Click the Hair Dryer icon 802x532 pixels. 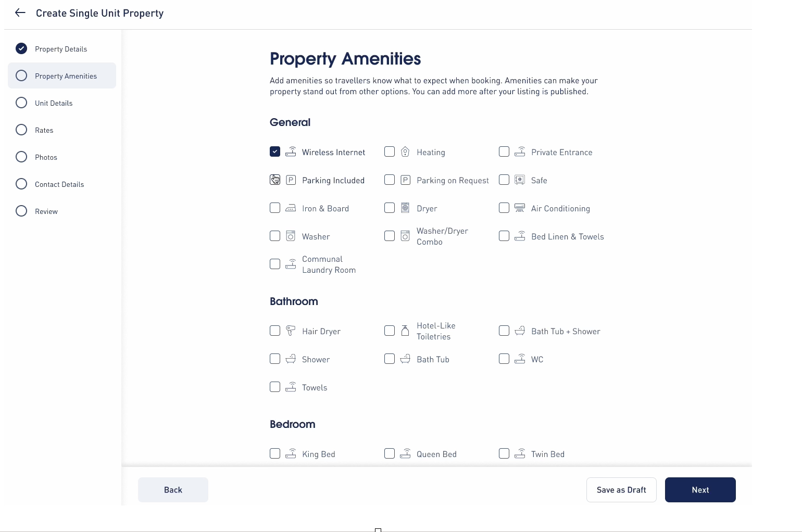[x=291, y=331]
